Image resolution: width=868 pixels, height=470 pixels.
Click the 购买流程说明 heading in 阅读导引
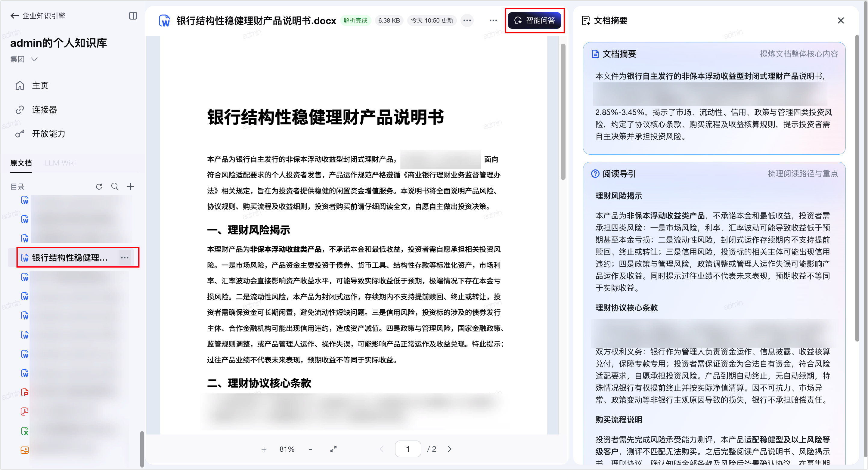point(619,419)
